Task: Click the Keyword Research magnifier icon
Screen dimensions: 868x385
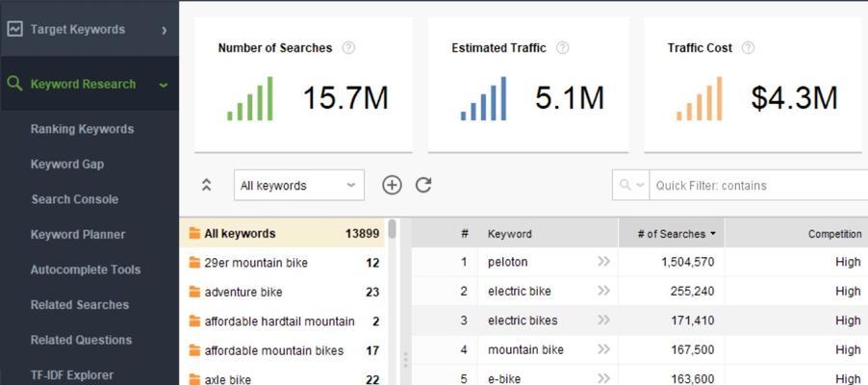Action: pos(15,84)
